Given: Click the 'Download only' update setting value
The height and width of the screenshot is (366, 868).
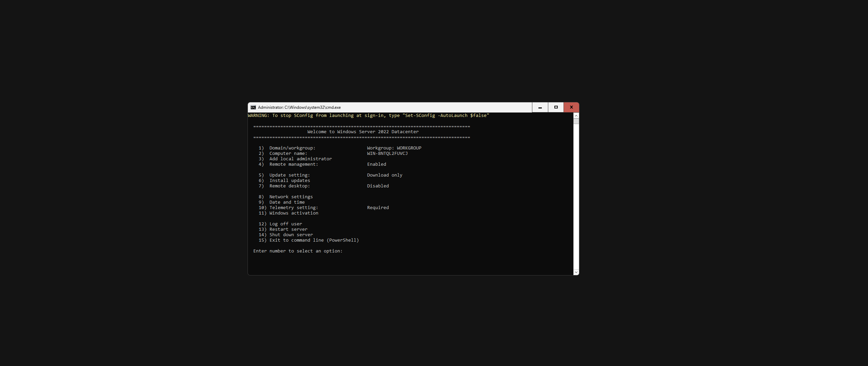Looking at the screenshot, I should [x=384, y=175].
